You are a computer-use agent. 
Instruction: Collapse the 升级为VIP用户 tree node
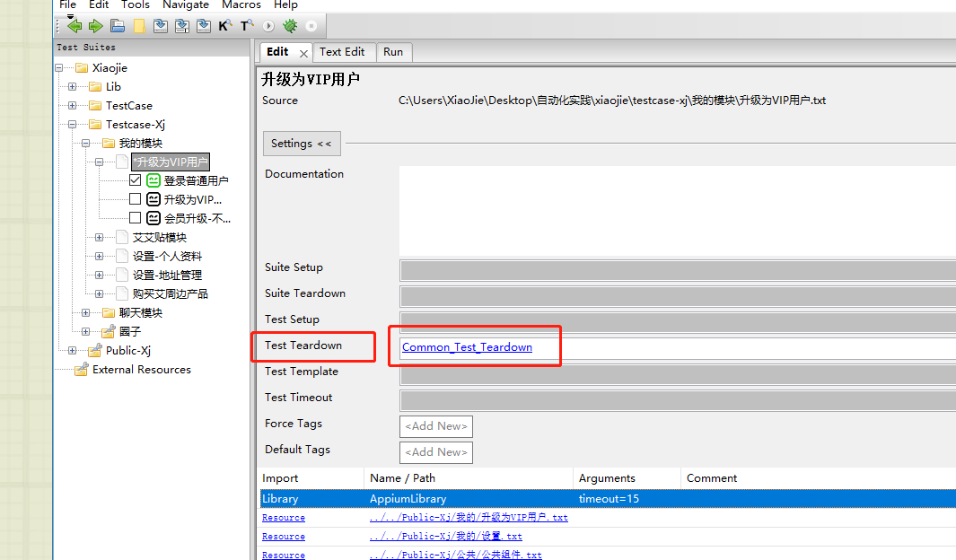click(x=99, y=162)
